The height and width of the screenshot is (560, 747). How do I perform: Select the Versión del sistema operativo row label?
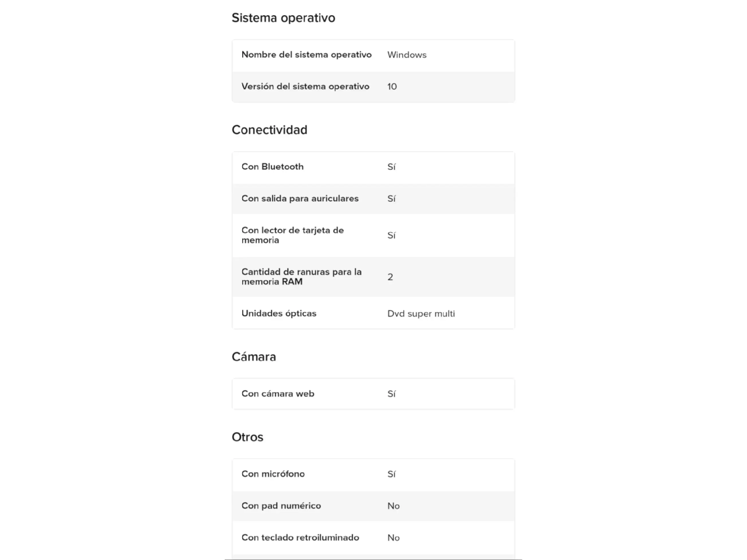pyautogui.click(x=305, y=86)
